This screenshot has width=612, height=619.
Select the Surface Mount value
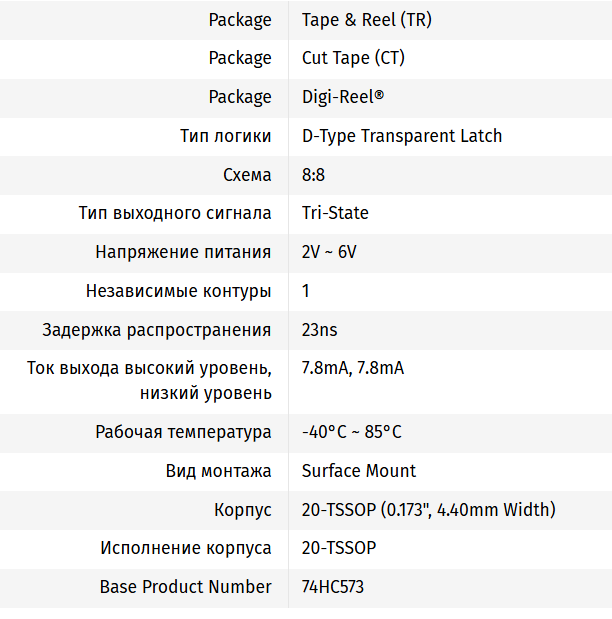pyautogui.click(x=358, y=471)
